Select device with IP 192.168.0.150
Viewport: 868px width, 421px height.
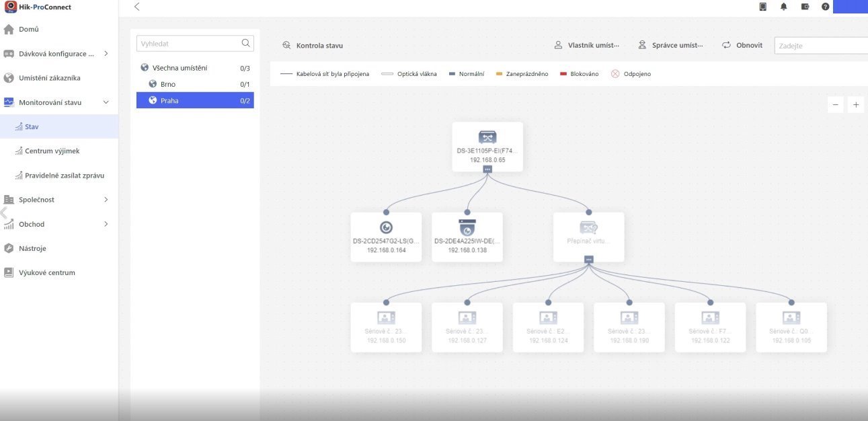click(386, 327)
